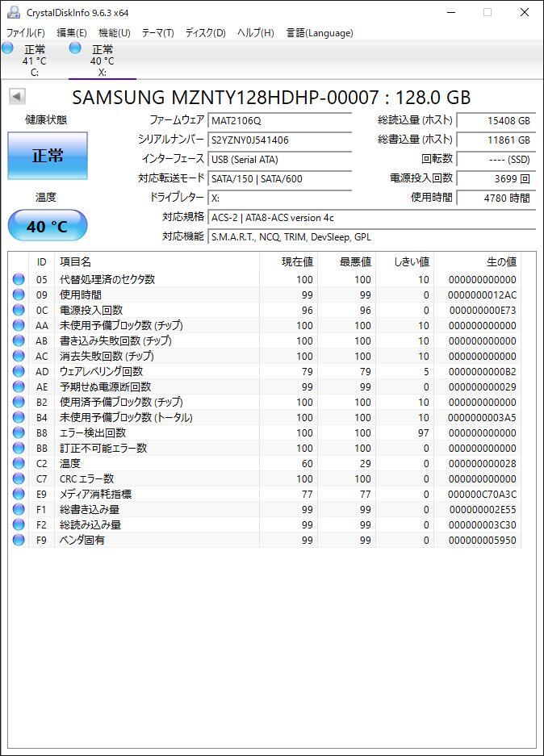The image size is (544, 756).
Task: Open the テーマ(T) menu
Action: pos(157,33)
